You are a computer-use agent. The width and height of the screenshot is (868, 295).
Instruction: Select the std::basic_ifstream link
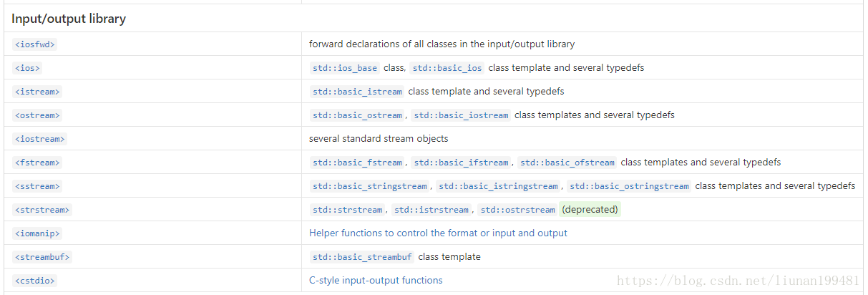pos(461,163)
